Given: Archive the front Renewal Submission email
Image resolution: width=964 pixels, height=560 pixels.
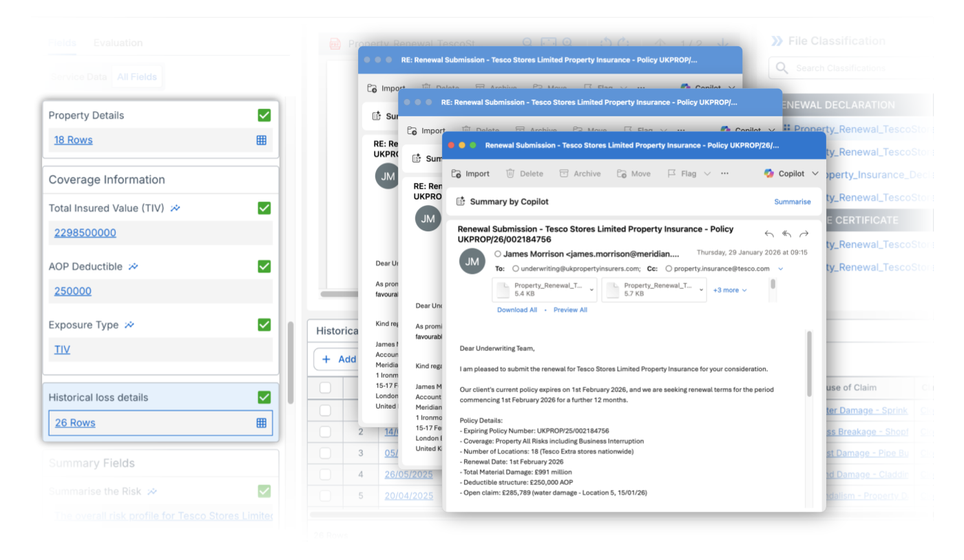Looking at the screenshot, I should pyautogui.click(x=580, y=174).
